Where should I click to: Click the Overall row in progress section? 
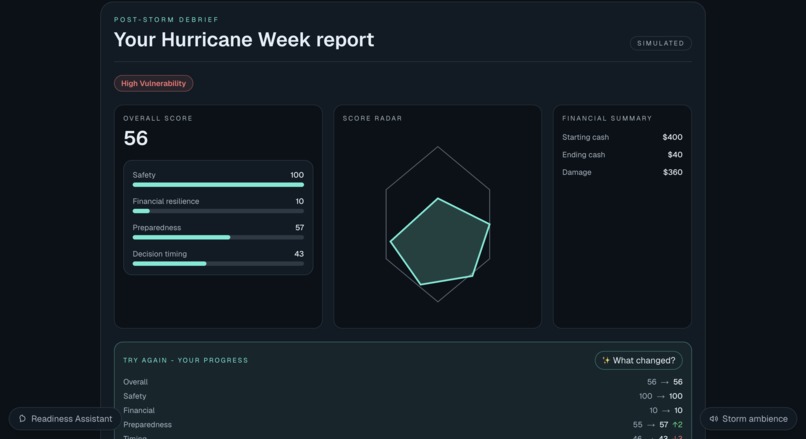[403, 382]
